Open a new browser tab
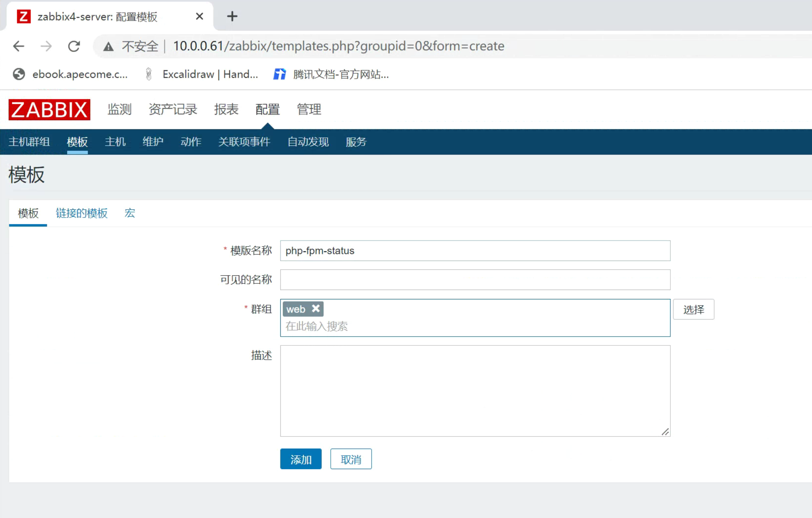The image size is (812, 518). [232, 16]
